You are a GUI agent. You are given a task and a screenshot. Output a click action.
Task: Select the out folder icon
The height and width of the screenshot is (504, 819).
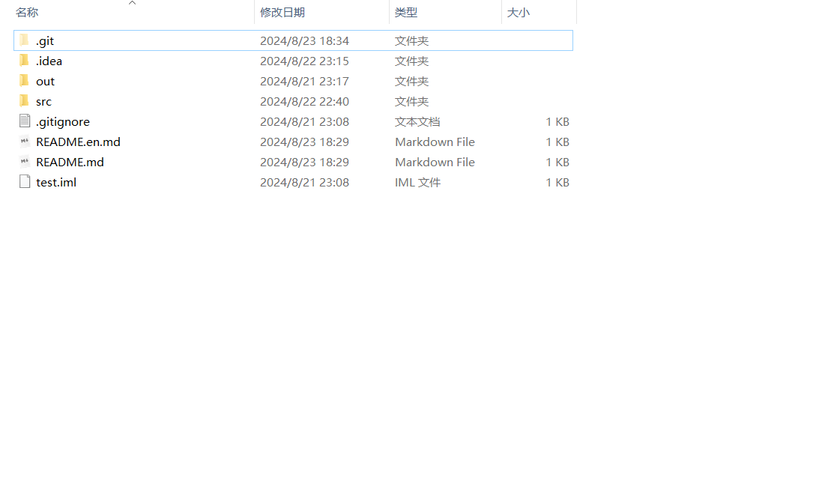tap(24, 81)
